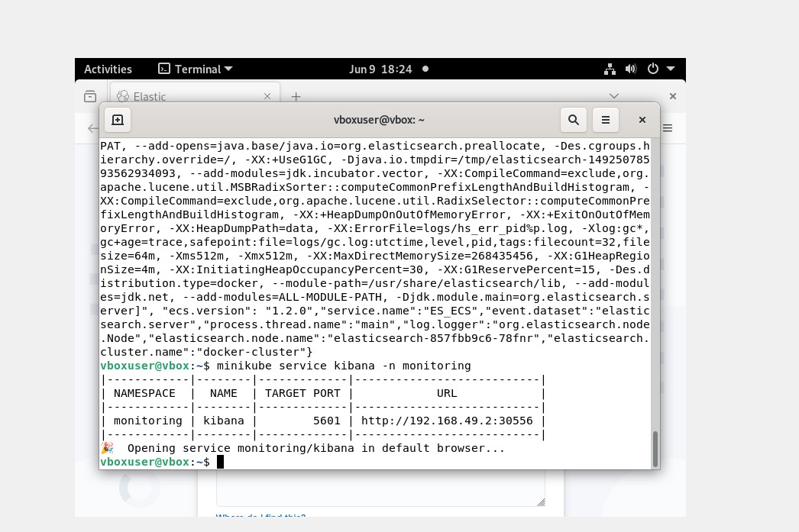Click the volume speaker icon
This screenshot has height=532, width=799.
coord(630,69)
